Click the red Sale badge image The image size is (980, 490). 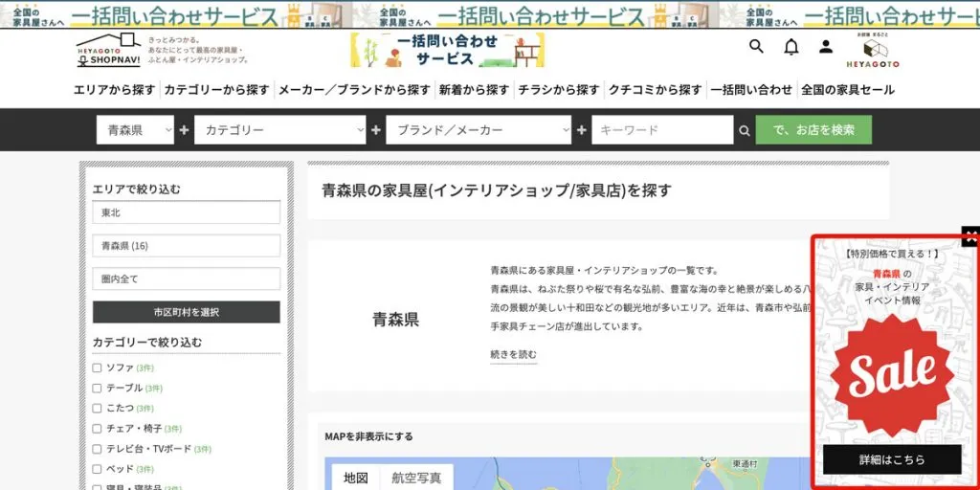click(x=893, y=375)
